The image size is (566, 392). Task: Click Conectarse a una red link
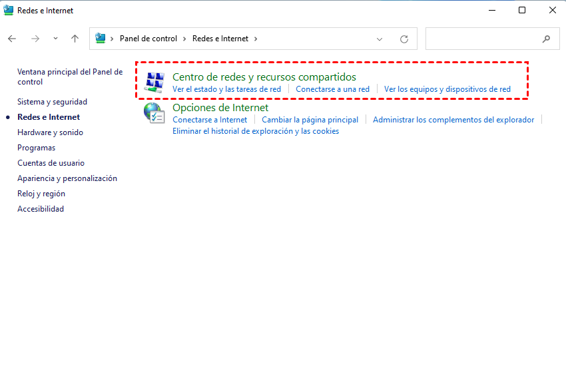pos(332,89)
